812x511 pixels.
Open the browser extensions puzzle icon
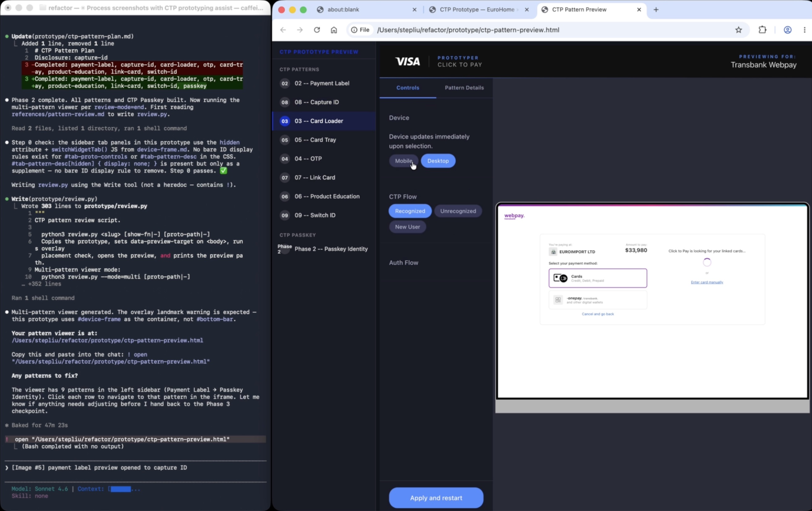coord(762,30)
